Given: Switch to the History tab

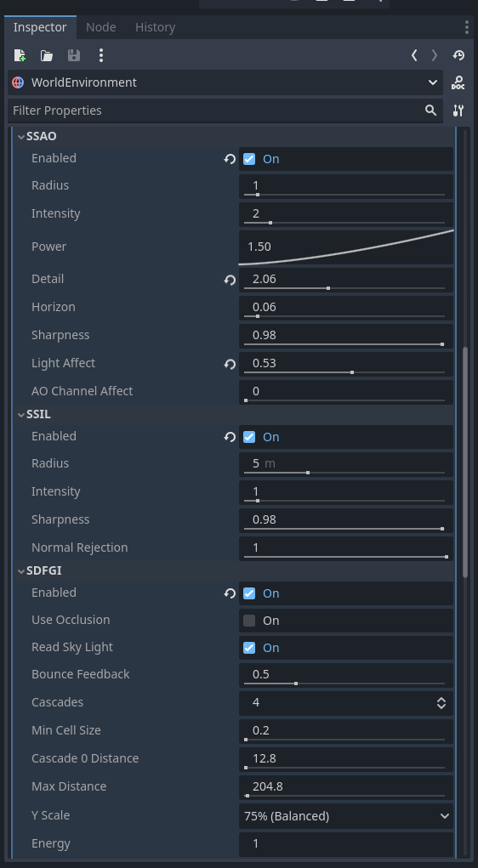Looking at the screenshot, I should tap(155, 27).
